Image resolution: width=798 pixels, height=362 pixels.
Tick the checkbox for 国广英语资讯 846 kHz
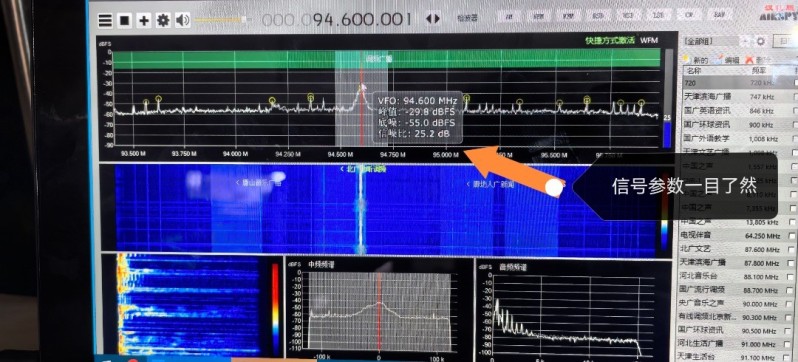pyautogui.click(x=796, y=110)
